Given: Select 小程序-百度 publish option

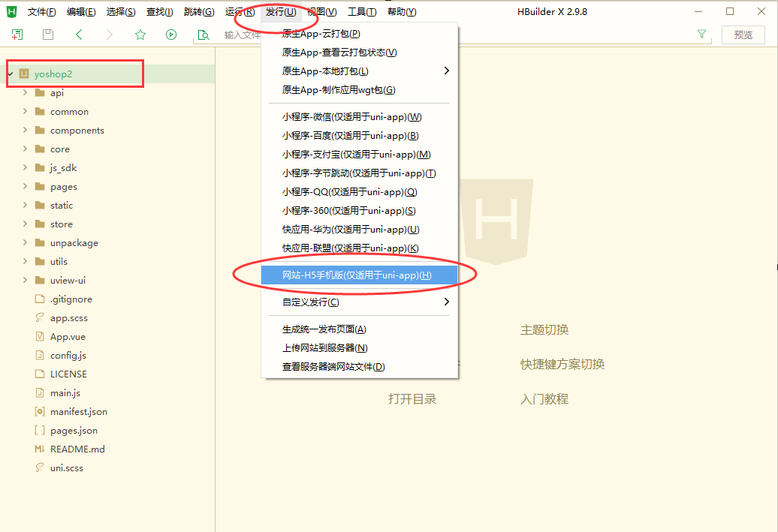Looking at the screenshot, I should pos(359,136).
